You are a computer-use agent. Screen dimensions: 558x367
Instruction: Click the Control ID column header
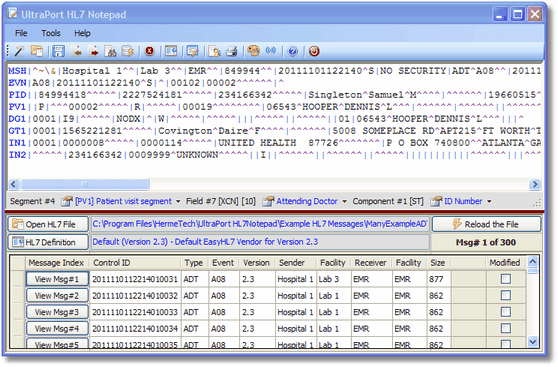pos(135,263)
